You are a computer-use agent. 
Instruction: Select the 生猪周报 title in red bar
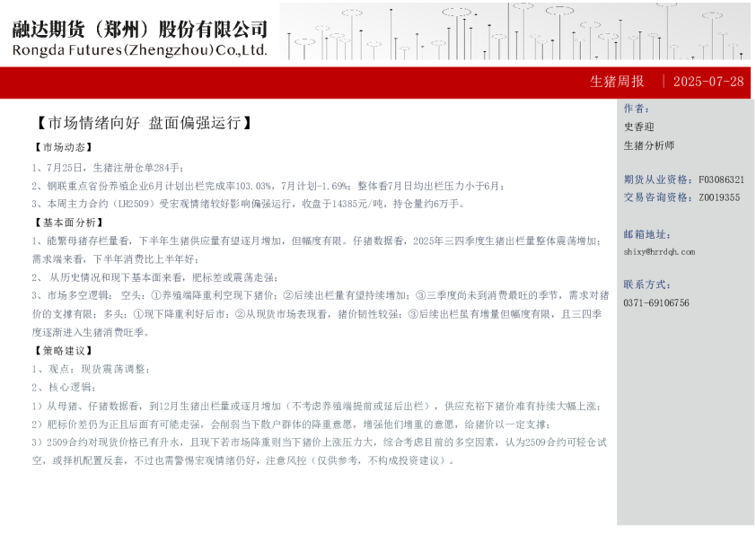617,82
